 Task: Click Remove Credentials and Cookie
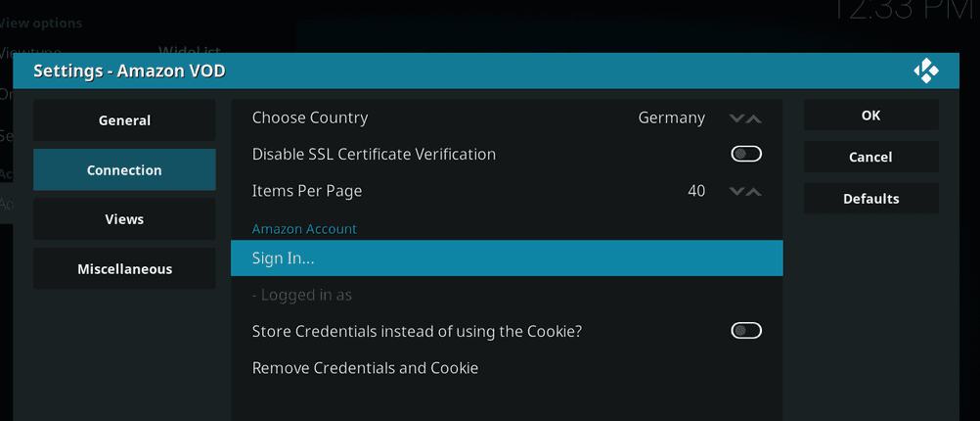click(365, 368)
